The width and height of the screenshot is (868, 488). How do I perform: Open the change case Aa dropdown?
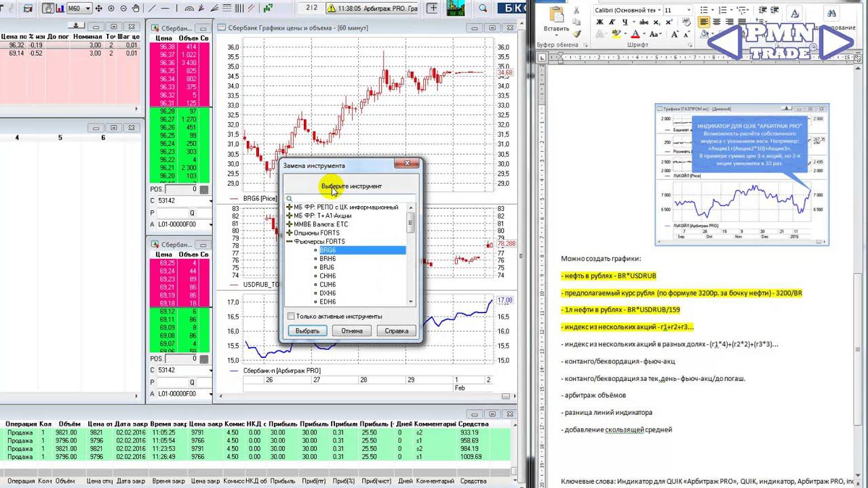pos(657,34)
